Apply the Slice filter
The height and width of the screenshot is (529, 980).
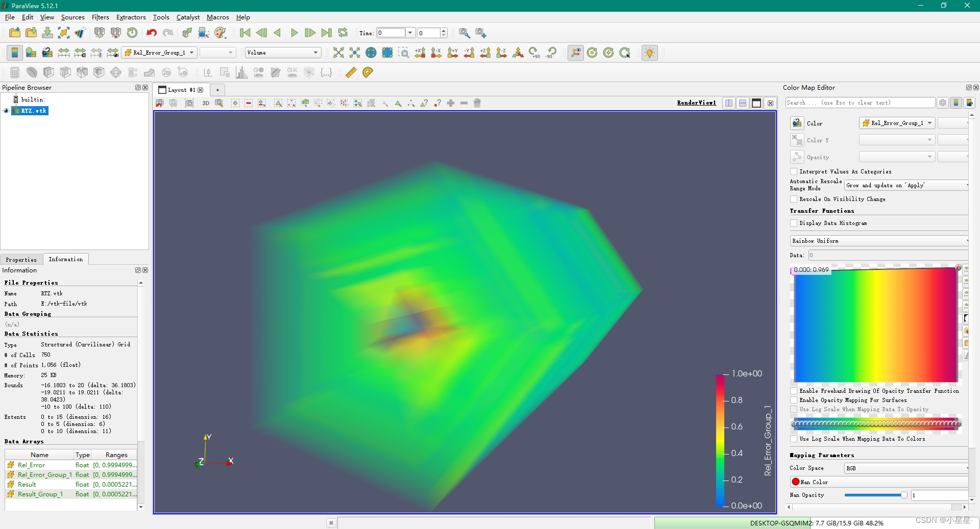(66, 72)
